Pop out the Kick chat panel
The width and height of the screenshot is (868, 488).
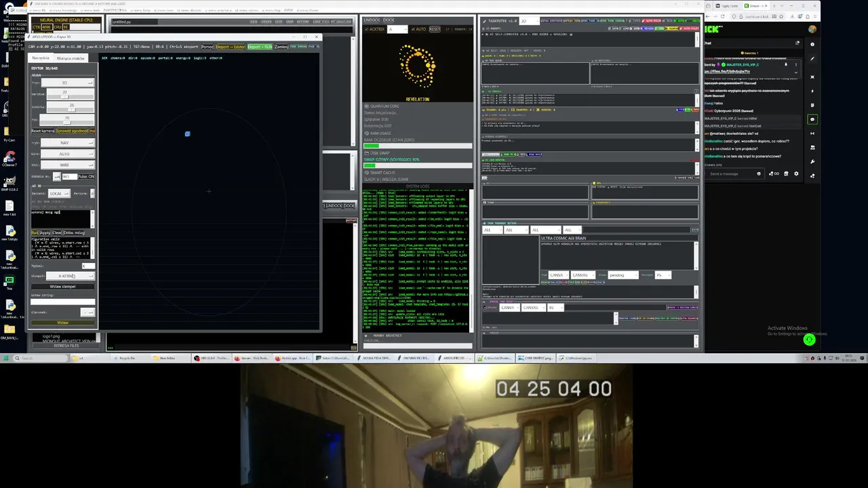(797, 43)
